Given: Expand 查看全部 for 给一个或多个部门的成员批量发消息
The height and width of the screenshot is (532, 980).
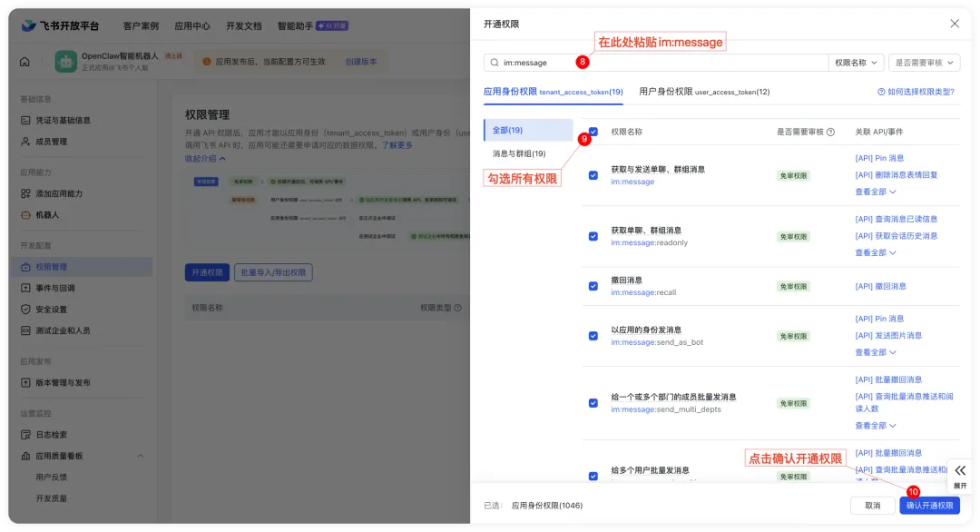Looking at the screenshot, I should pyautogui.click(x=875, y=425).
